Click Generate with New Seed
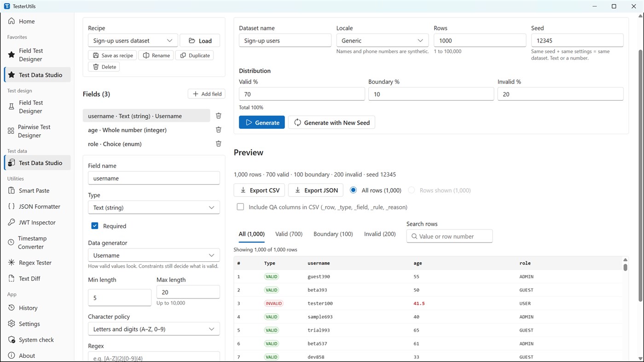The image size is (644, 362). click(x=331, y=122)
